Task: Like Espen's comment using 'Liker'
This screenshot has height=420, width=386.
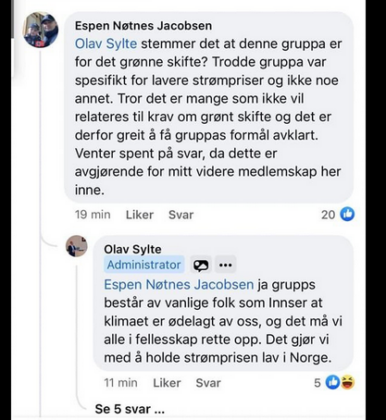Action: (x=140, y=215)
